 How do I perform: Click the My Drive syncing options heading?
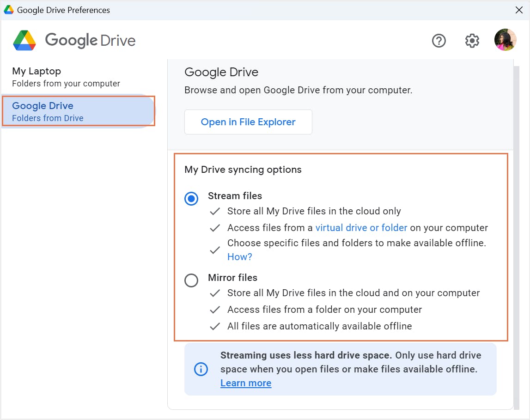(x=243, y=170)
